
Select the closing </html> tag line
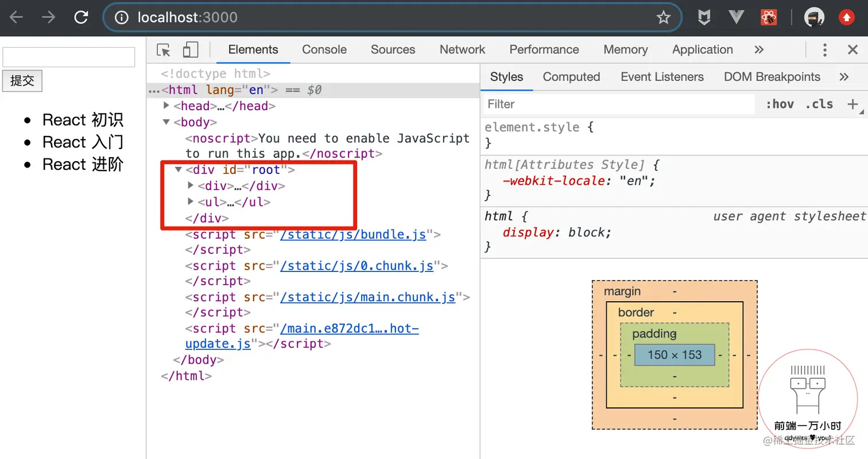coord(187,376)
